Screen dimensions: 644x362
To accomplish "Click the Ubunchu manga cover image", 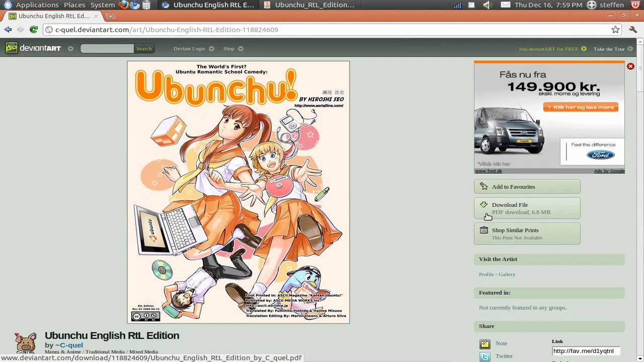I will 238,192.
